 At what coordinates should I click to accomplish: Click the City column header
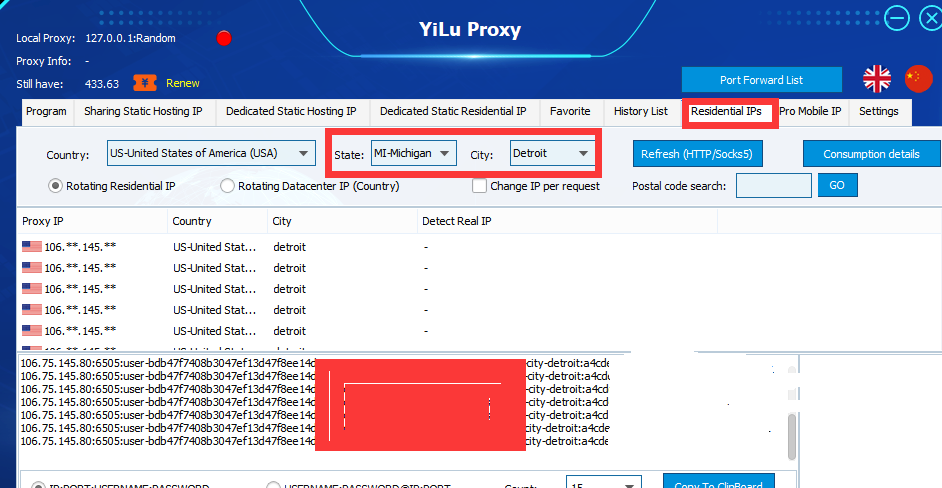click(x=342, y=221)
